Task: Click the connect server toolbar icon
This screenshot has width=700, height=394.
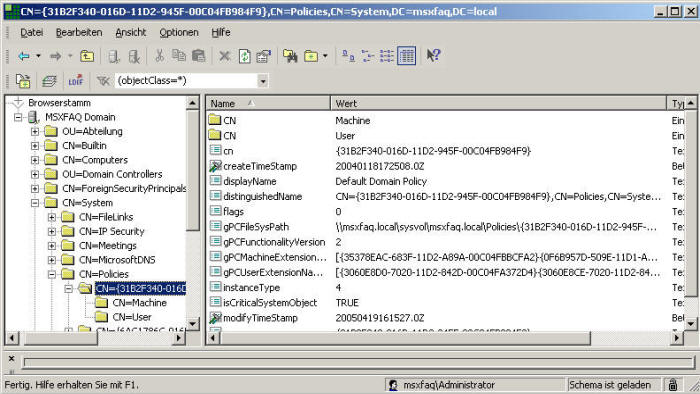Action: click(113, 56)
